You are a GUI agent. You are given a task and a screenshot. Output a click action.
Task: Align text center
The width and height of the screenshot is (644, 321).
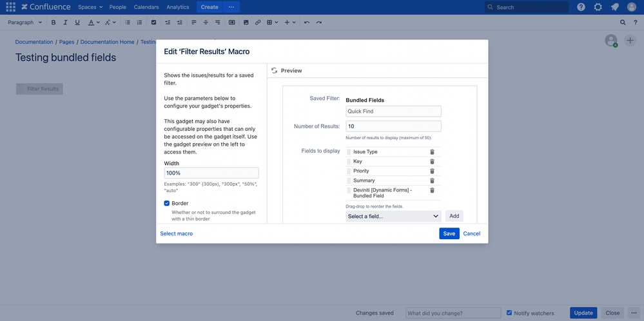(206, 23)
